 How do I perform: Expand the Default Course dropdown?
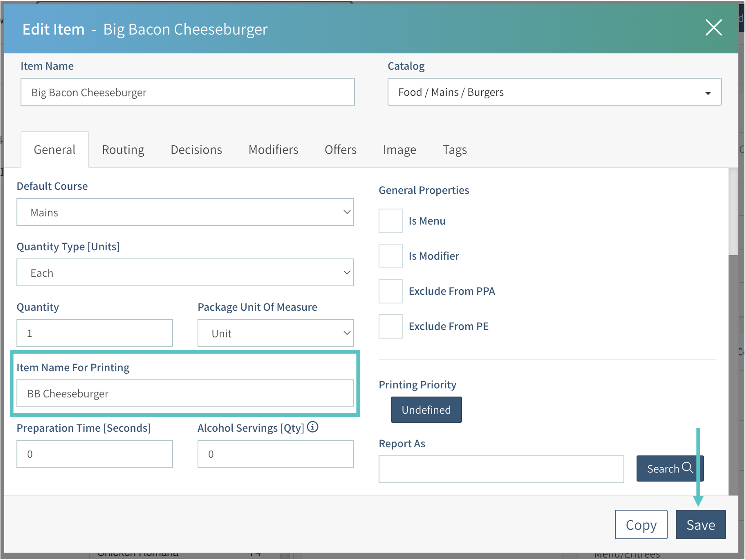[x=185, y=212]
